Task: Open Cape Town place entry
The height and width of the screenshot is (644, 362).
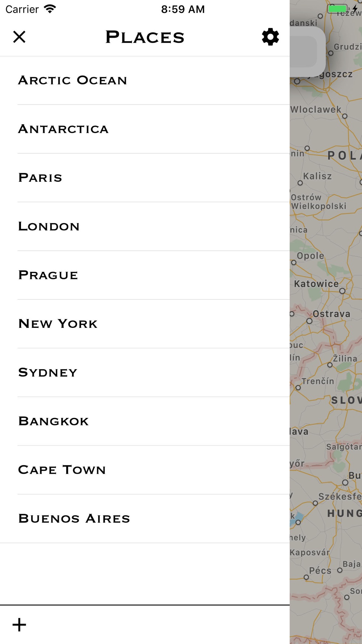Action: click(x=145, y=470)
